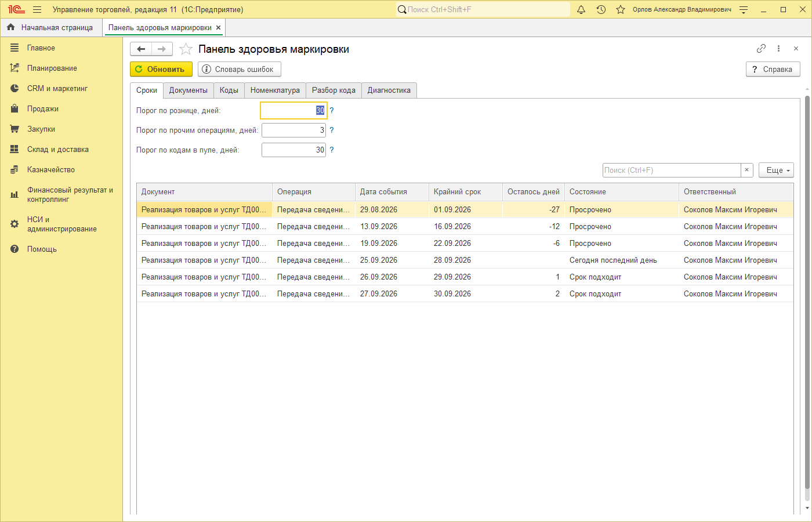
Task: Open service settings menu icon near username
Action: [744, 9]
